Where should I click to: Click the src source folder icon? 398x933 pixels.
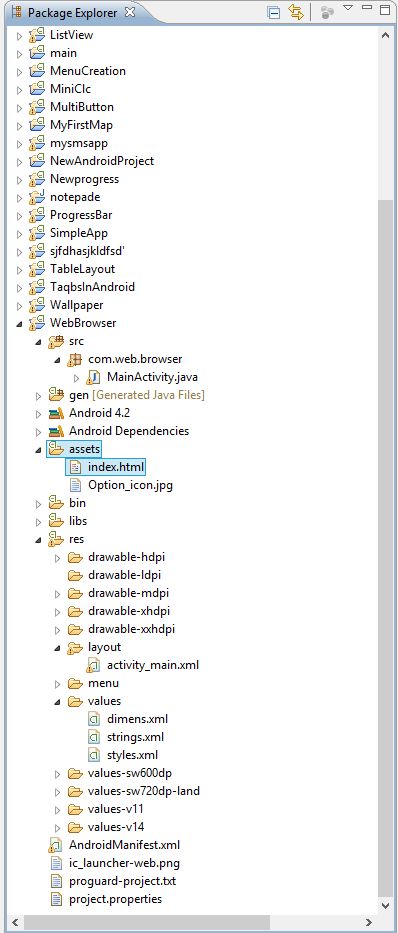pos(57,341)
